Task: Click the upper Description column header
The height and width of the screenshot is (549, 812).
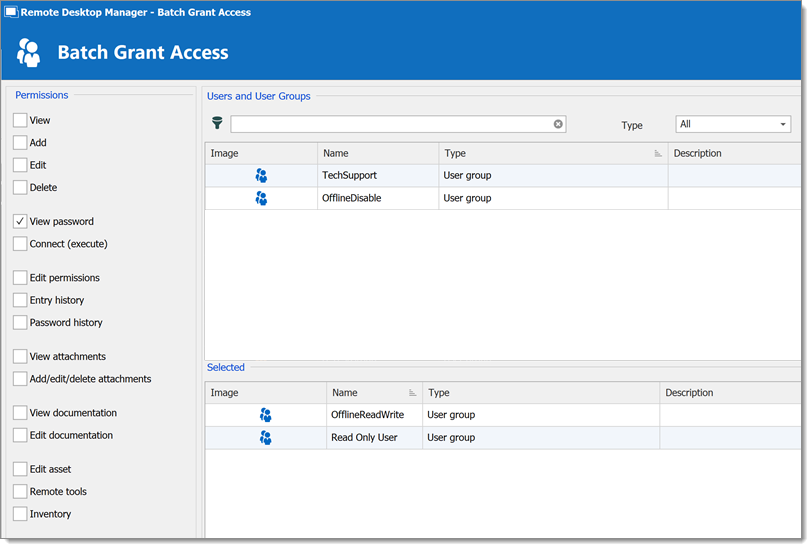Action: (x=734, y=153)
